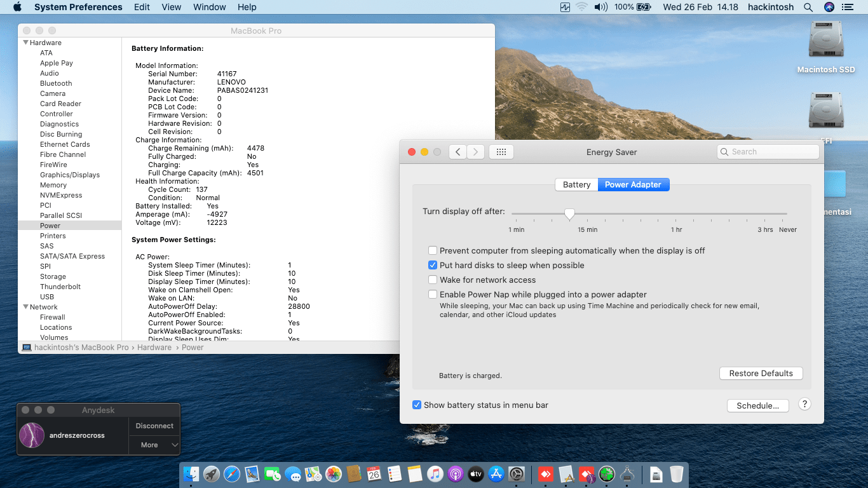Open Maps from the Dock
The image size is (868, 488).
[313, 474]
